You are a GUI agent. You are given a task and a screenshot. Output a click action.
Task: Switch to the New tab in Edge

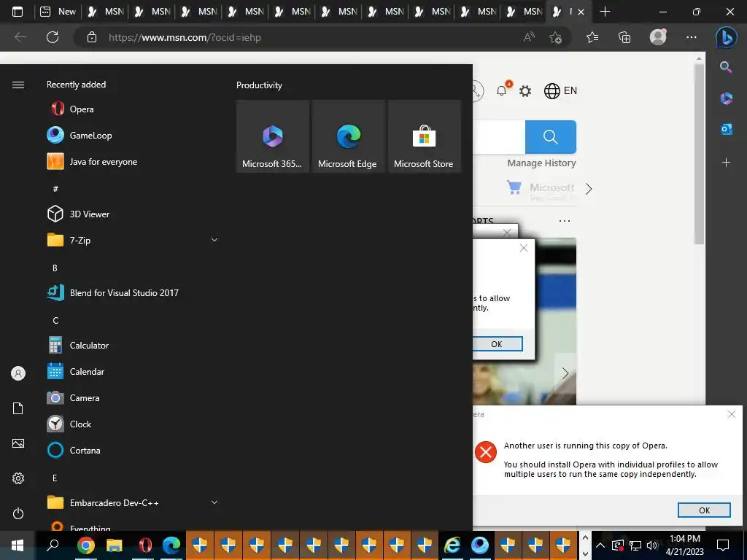click(x=58, y=12)
